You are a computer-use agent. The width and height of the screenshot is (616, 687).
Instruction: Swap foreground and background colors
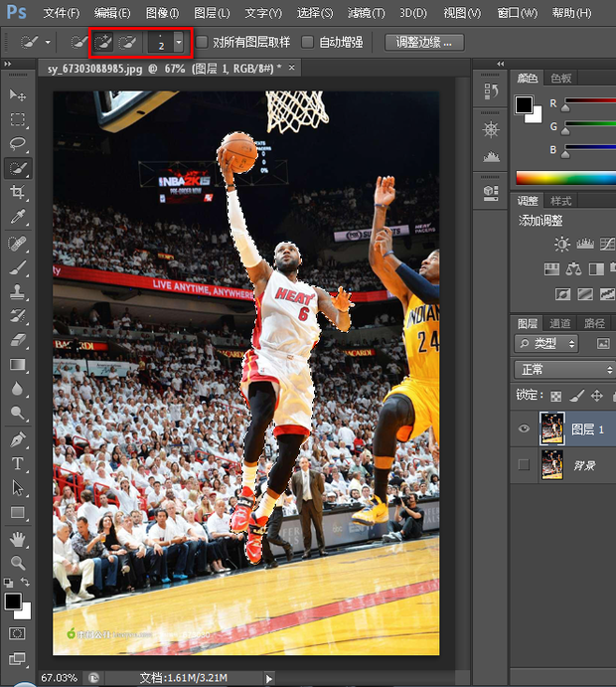(x=26, y=582)
